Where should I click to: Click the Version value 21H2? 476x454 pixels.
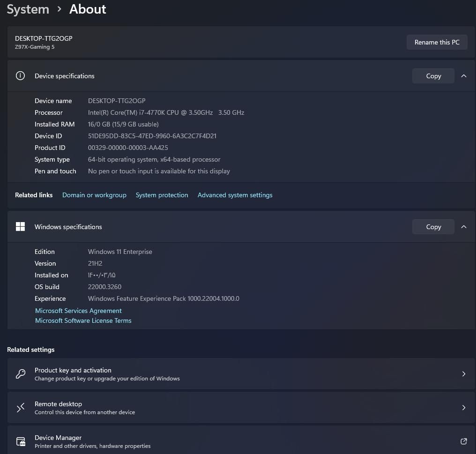click(95, 264)
